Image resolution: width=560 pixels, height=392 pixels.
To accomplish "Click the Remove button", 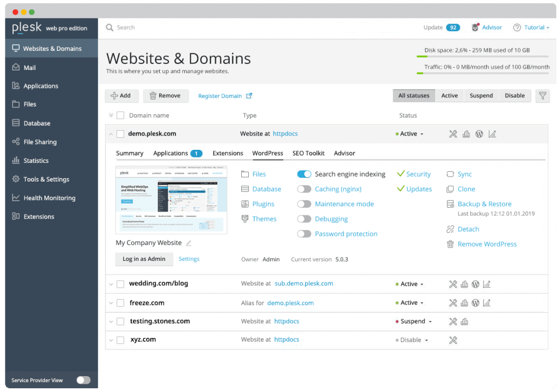I will tap(165, 96).
